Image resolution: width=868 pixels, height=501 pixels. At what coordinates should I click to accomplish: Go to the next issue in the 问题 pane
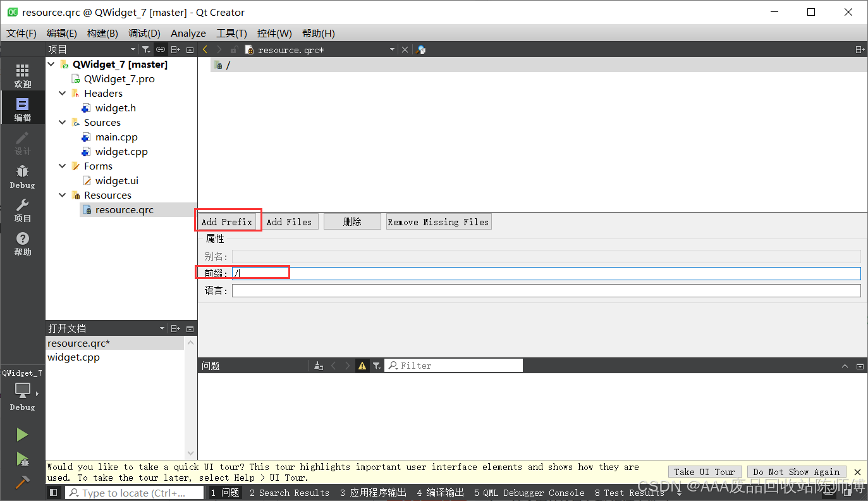(x=348, y=366)
